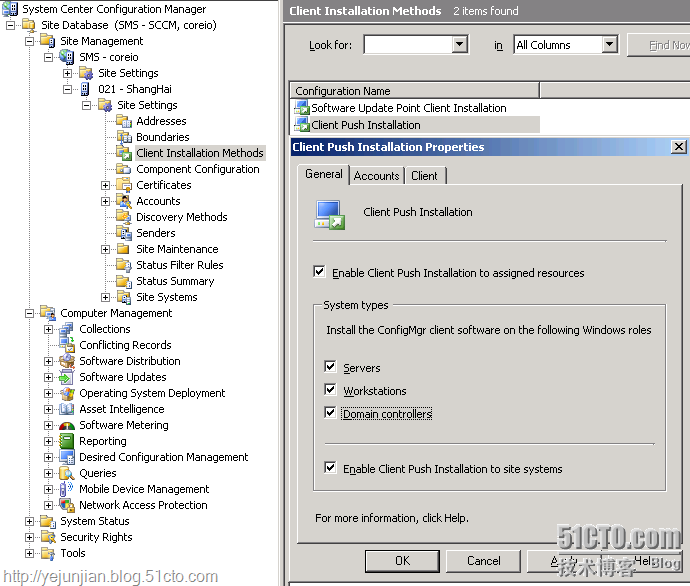Screen dimensions: 690x586
Task: Select Software Update Point Client Installation row
Action: click(409, 108)
